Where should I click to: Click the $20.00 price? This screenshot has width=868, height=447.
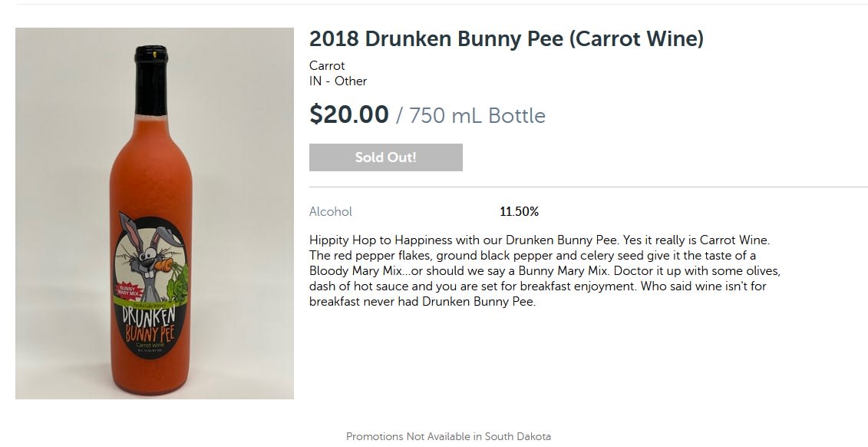[x=348, y=114]
